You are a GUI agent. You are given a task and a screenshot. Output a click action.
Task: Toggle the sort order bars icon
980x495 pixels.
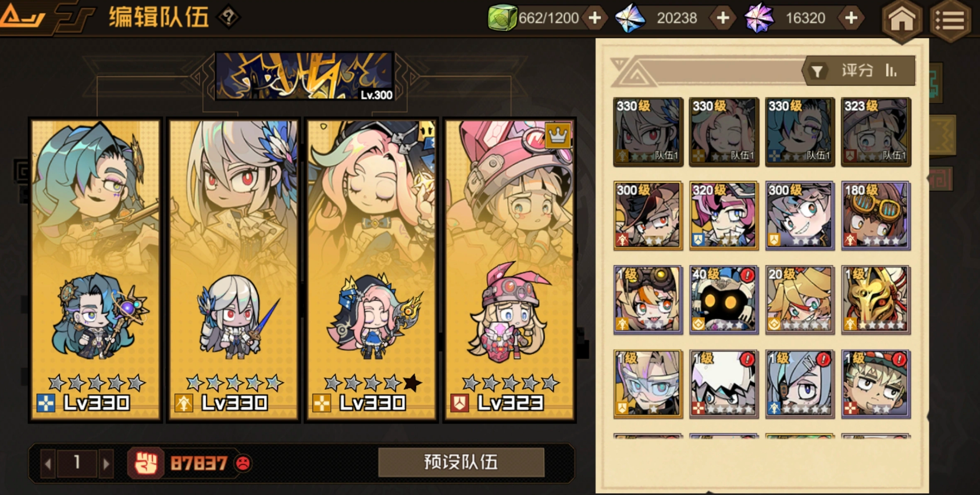(x=891, y=70)
